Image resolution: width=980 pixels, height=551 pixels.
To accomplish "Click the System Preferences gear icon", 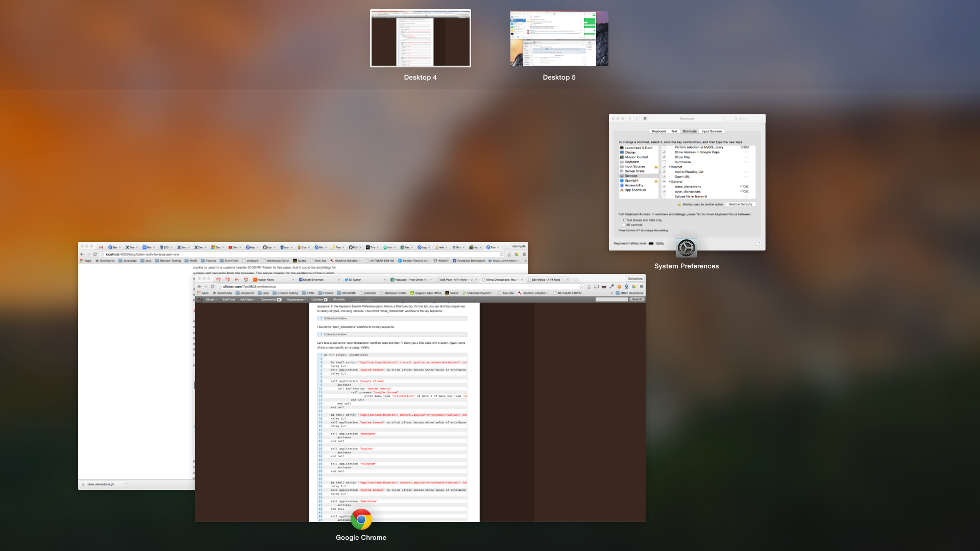I will coord(686,248).
